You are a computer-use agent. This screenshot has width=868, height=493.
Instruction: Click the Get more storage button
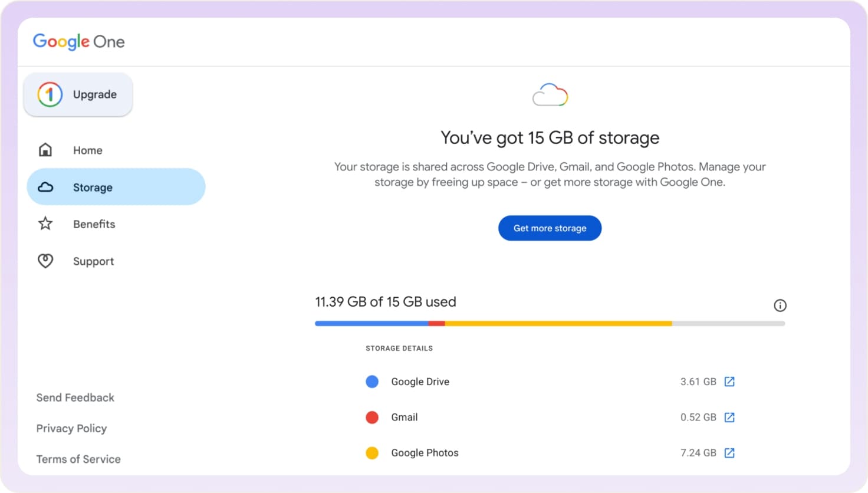click(x=550, y=228)
